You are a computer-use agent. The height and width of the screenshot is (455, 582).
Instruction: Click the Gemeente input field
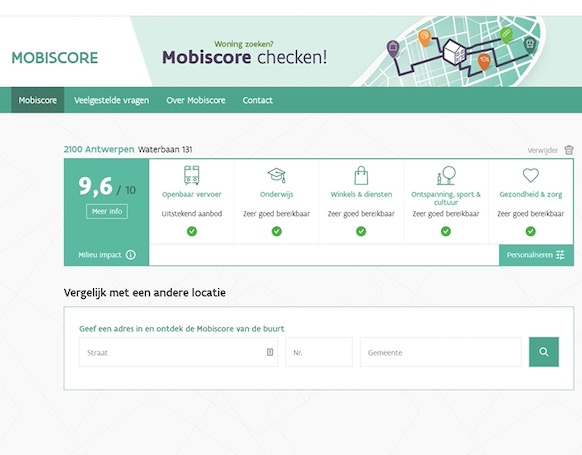[x=441, y=352]
